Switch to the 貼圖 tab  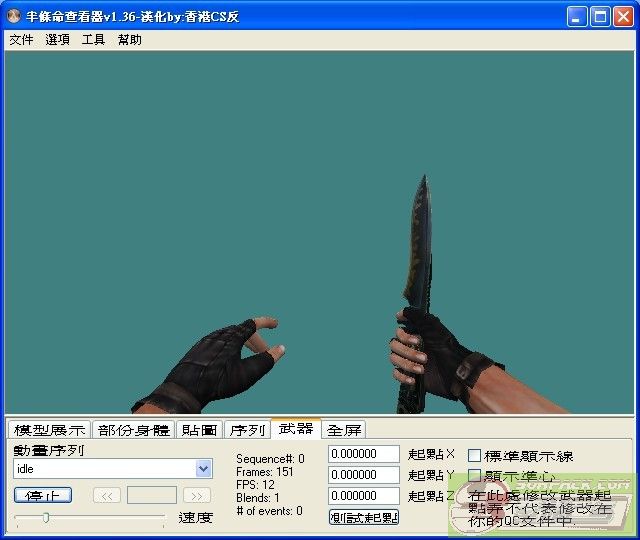pyautogui.click(x=199, y=430)
